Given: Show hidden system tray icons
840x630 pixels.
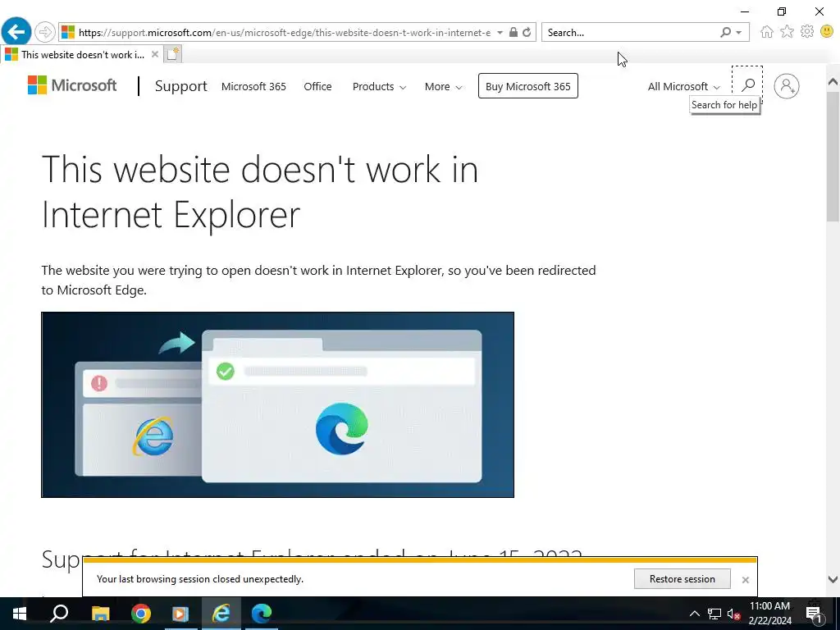Looking at the screenshot, I should [694, 614].
